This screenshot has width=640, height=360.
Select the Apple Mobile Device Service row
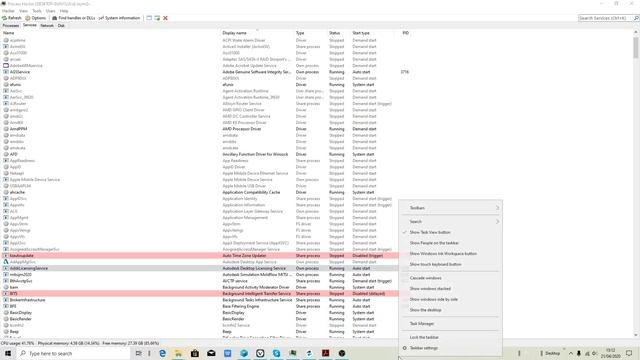[x=200, y=180]
